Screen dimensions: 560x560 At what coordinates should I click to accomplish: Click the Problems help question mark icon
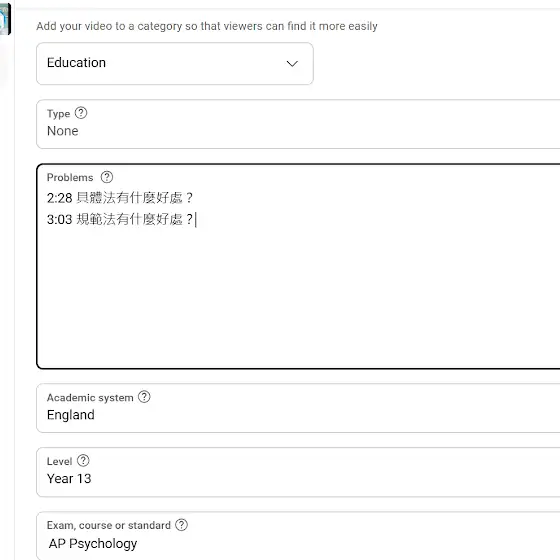(106, 177)
